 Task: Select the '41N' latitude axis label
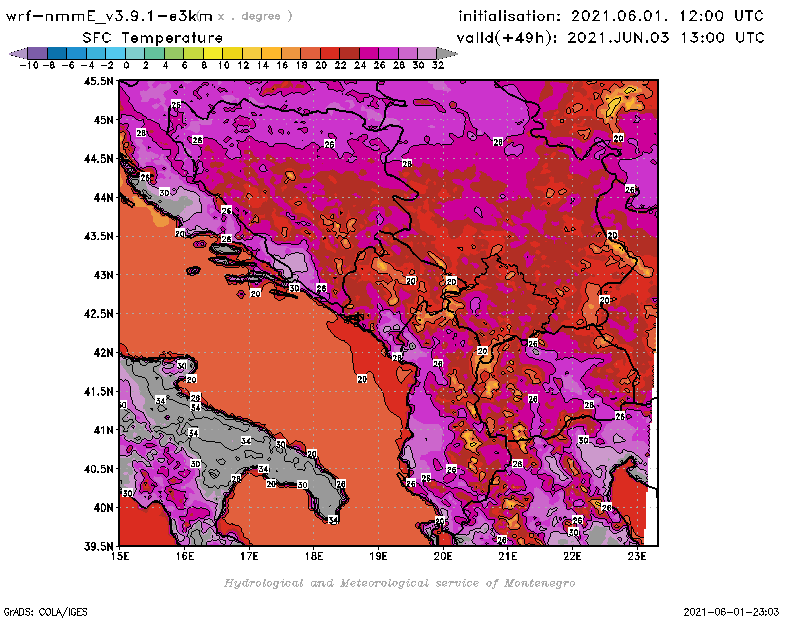click(x=103, y=430)
